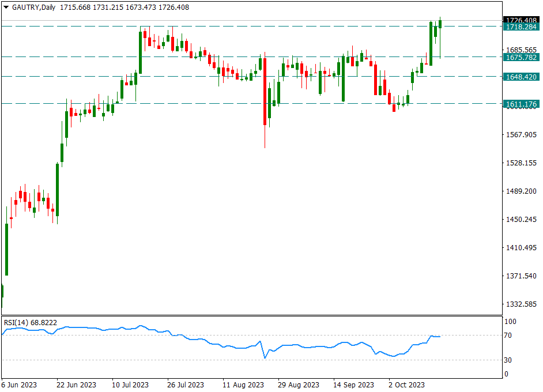Screen dimensions: 543x392
Task: Click the 10 Jul 2023 date label
Action: pyautogui.click(x=130, y=385)
